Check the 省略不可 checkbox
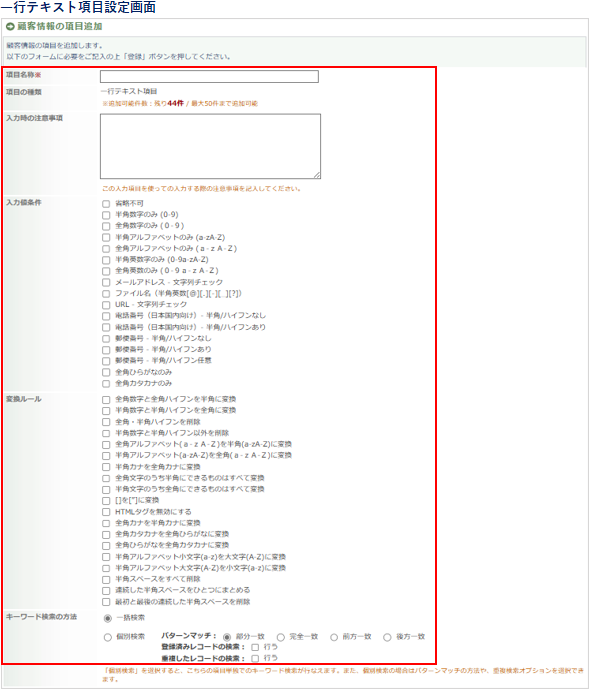 pyautogui.click(x=106, y=204)
